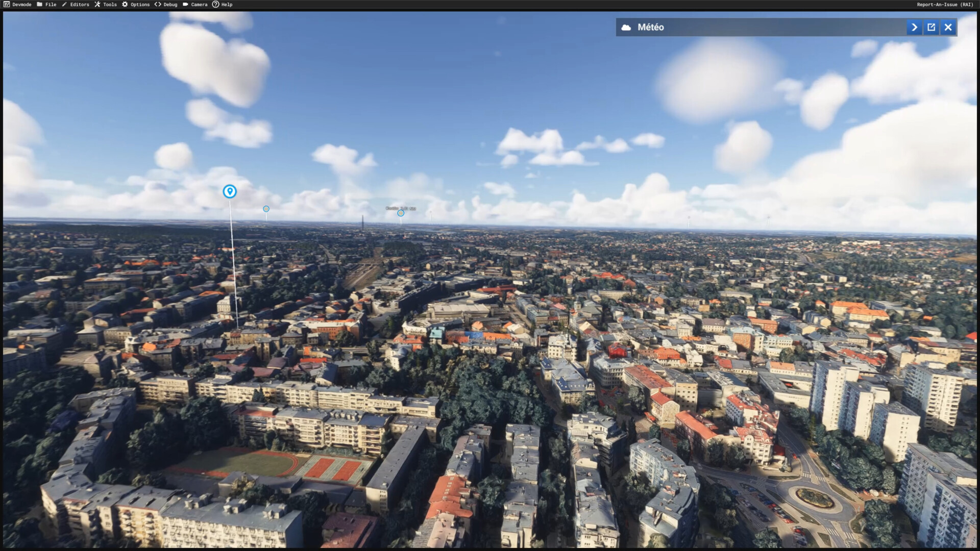Select the large blue location pin marker
The width and height of the screenshot is (980, 551).
[230, 191]
